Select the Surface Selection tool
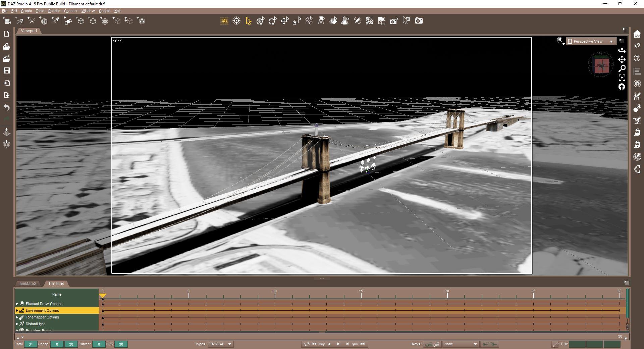This screenshot has width=644, height=349. 333,21
